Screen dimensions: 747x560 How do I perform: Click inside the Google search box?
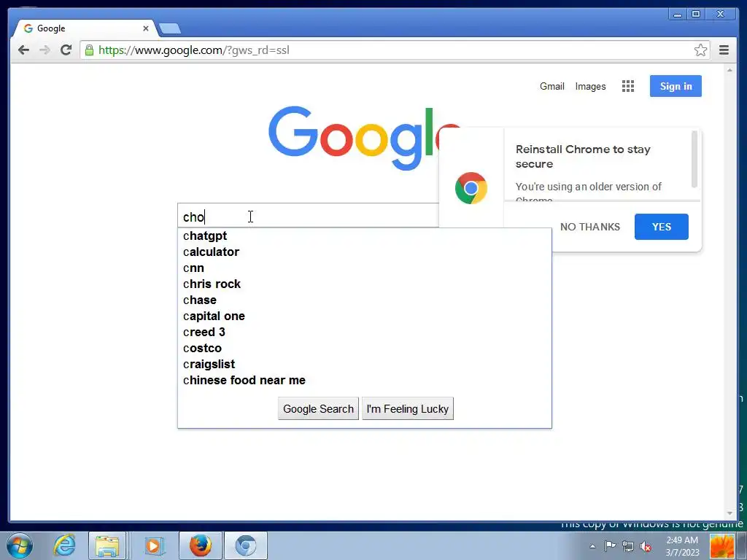pos(309,216)
